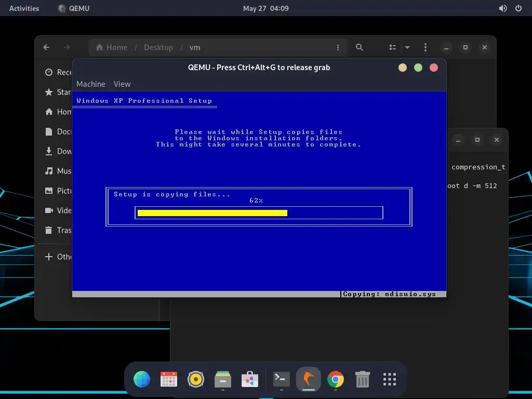Viewport: 532px width, 399px height.
Task: Open Pictures in the sidebar
Action: [x=58, y=191]
